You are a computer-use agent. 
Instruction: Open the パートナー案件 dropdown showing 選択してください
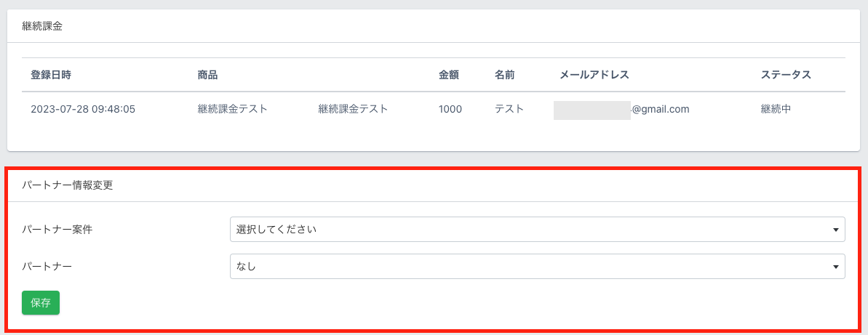537,229
